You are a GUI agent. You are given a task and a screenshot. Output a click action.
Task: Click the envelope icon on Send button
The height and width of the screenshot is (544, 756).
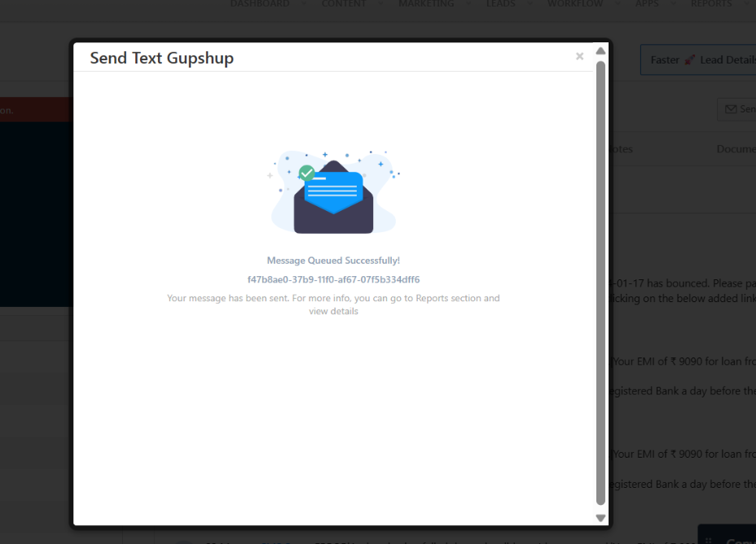(x=731, y=109)
